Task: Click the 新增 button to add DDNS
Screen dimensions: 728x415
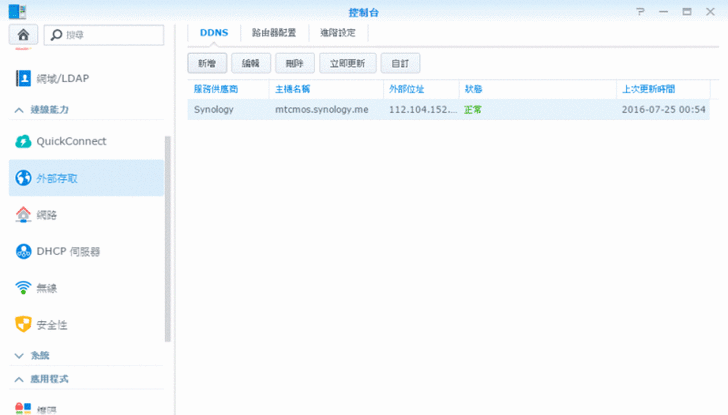Action: point(206,63)
